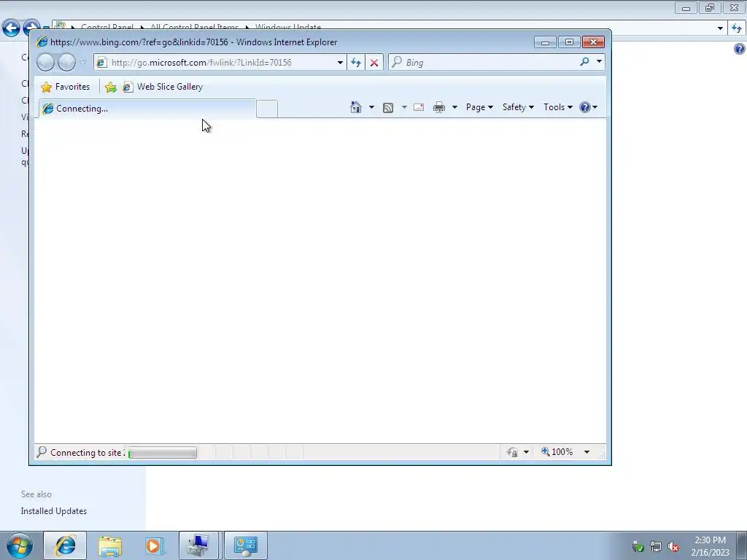
Task: Open the Tools menu
Action: click(558, 107)
